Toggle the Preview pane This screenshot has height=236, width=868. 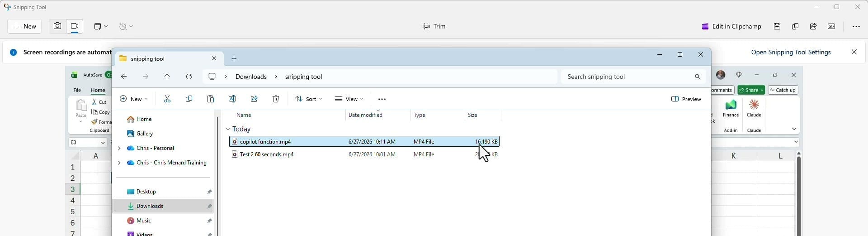coord(686,99)
